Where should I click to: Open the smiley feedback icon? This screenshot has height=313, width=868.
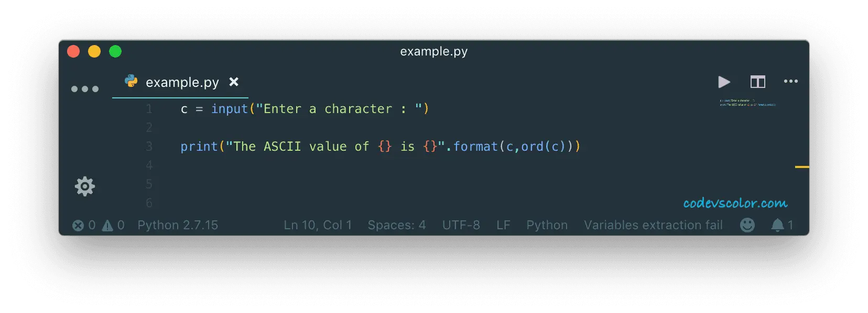(x=747, y=225)
